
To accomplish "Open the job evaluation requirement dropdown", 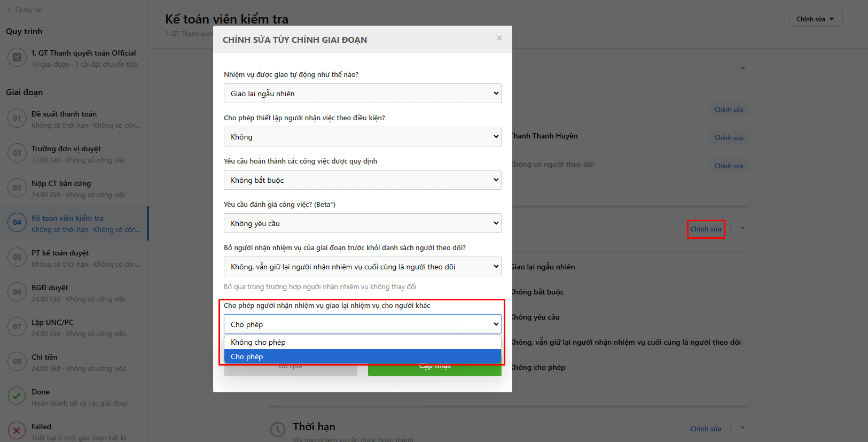I will pos(363,223).
